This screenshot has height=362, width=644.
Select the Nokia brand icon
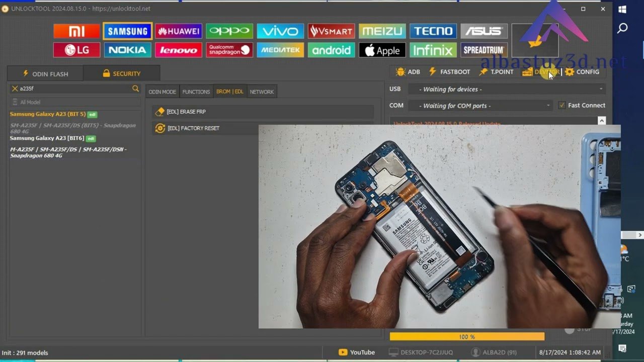tap(128, 50)
